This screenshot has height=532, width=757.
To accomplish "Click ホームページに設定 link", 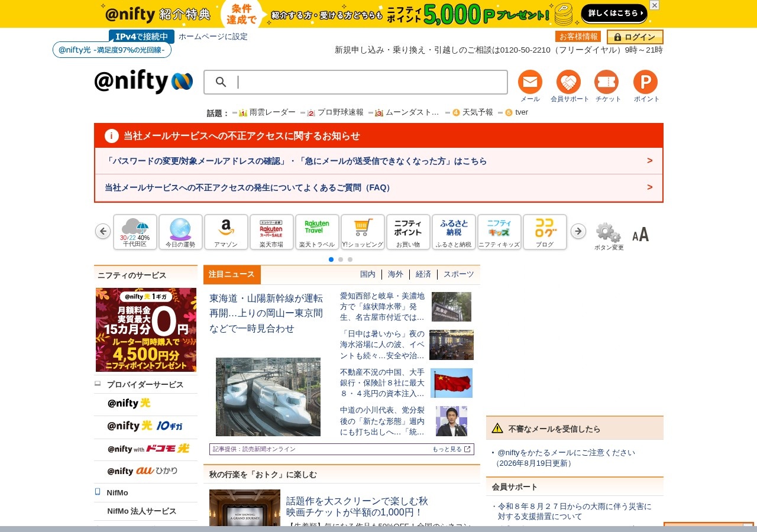I will (x=213, y=37).
